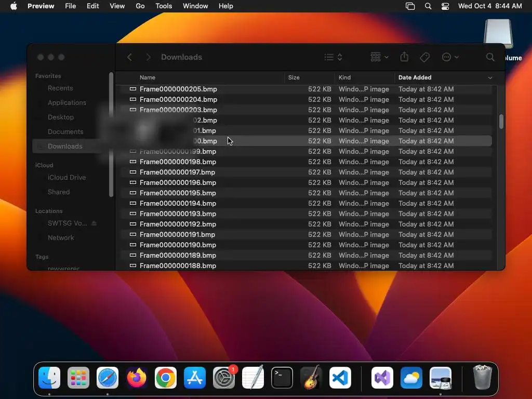This screenshot has width=532, height=399.
Task: Click the Tags icon in Finder toolbar
Action: coord(424,57)
